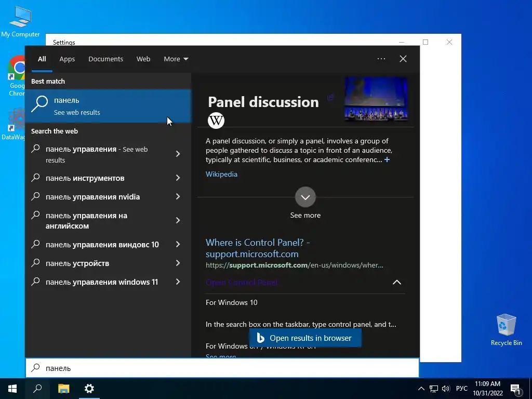Click Open results in browser button
This screenshot has height=399, width=532.
tap(305, 338)
